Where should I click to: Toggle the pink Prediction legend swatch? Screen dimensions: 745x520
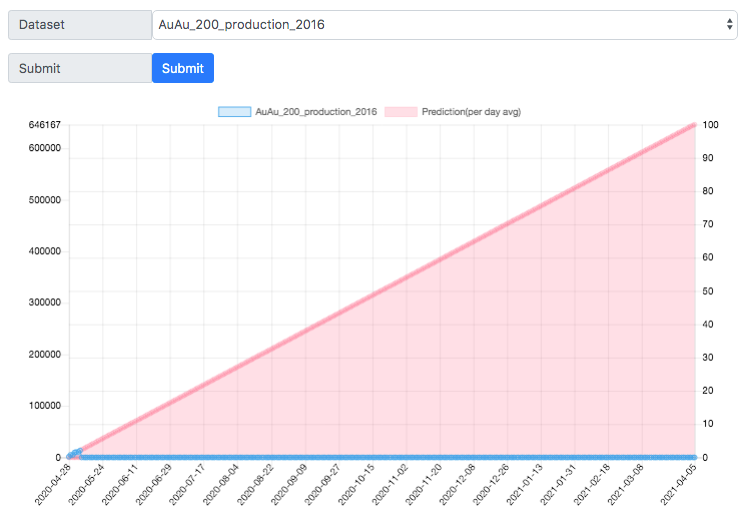coord(401,112)
